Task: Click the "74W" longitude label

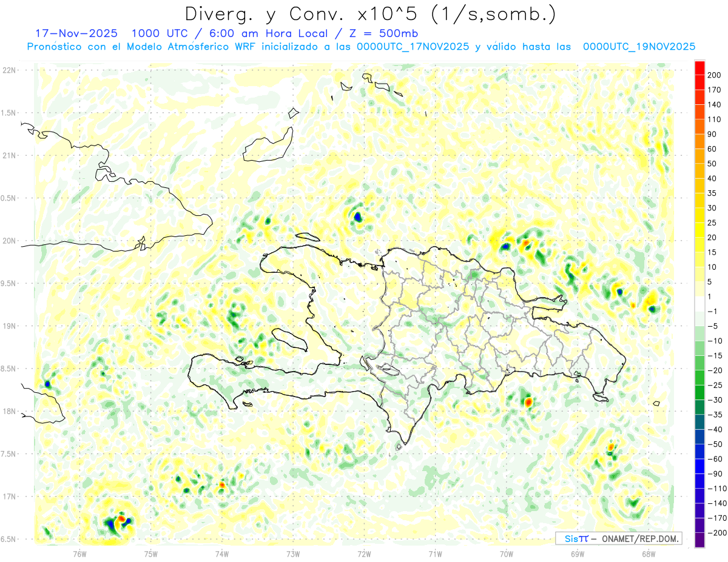Action: (221, 553)
